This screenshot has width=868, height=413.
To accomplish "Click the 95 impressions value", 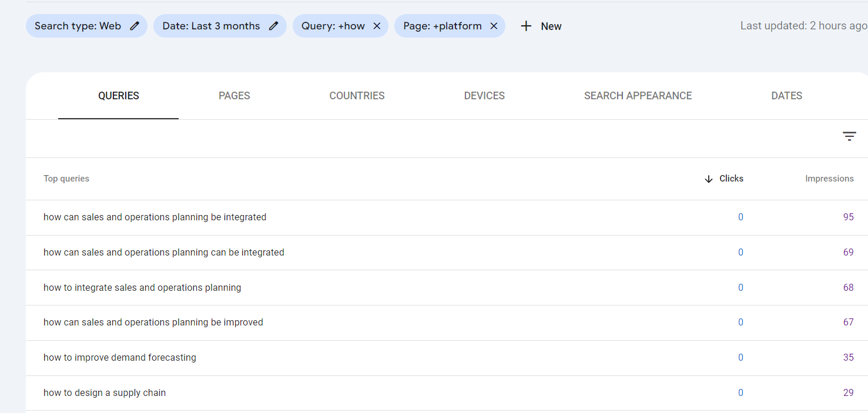I will pyautogui.click(x=848, y=217).
